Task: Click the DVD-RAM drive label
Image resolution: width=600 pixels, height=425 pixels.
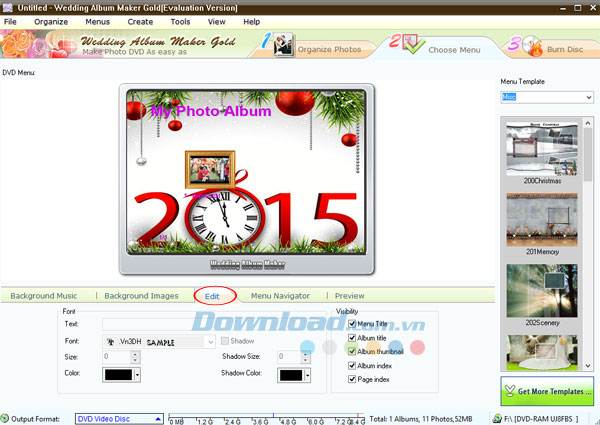Action: click(x=541, y=419)
